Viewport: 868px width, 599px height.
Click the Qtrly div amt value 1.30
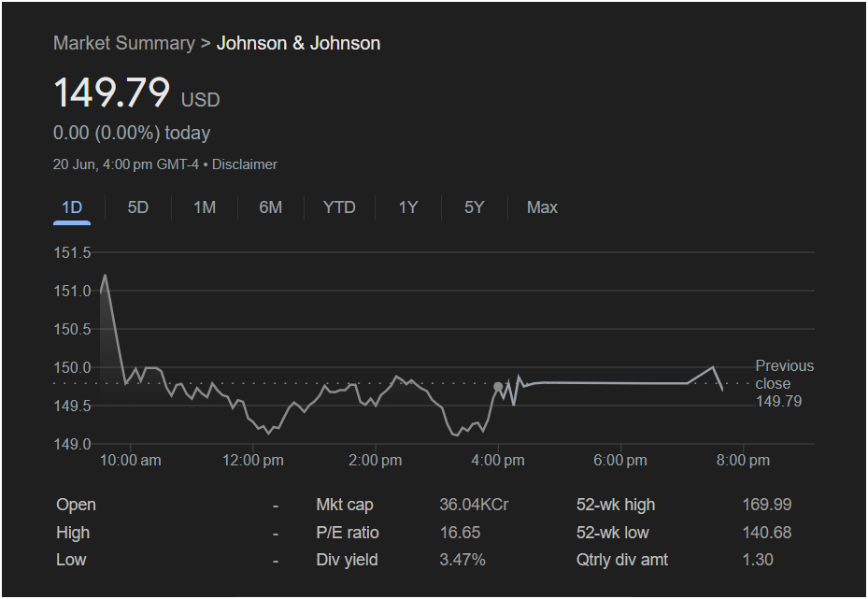click(758, 560)
